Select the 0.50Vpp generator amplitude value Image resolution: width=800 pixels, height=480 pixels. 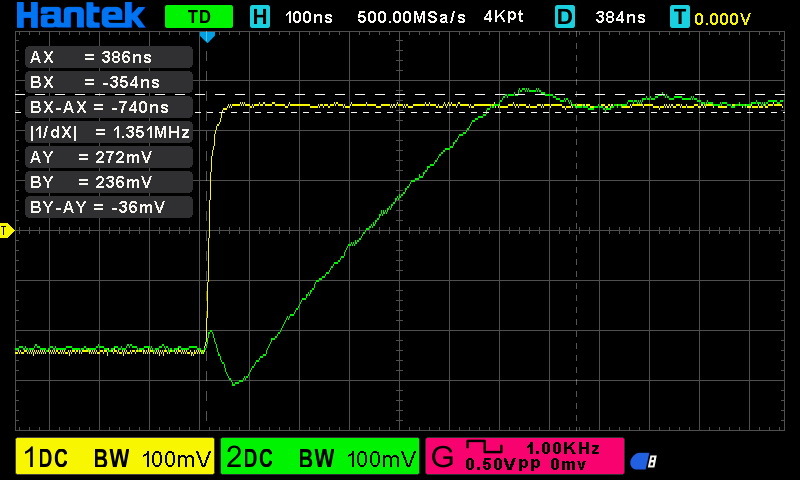[x=503, y=464]
